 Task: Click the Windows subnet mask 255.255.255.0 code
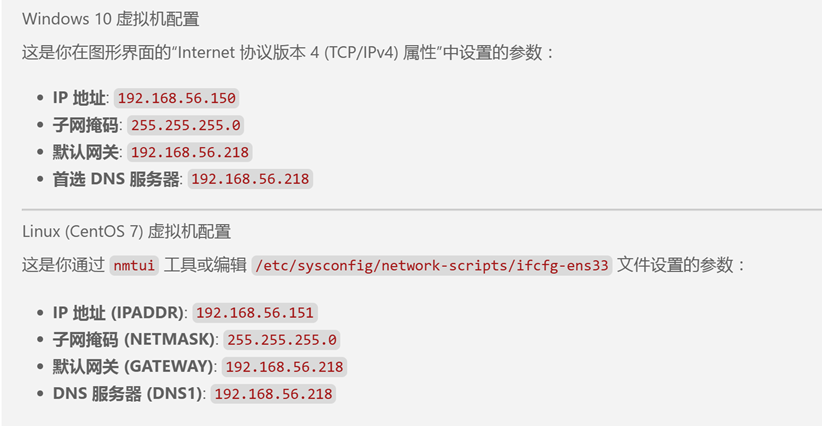coord(186,125)
